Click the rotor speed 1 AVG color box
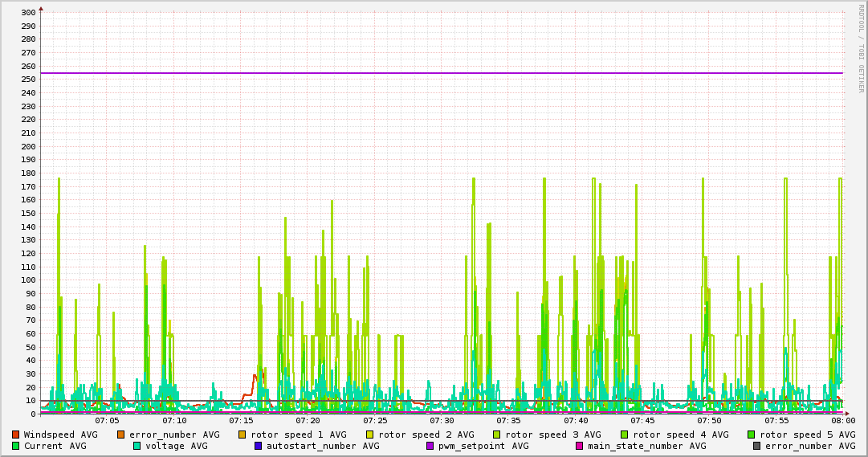Screen dimensions: 868x457 point(243,435)
